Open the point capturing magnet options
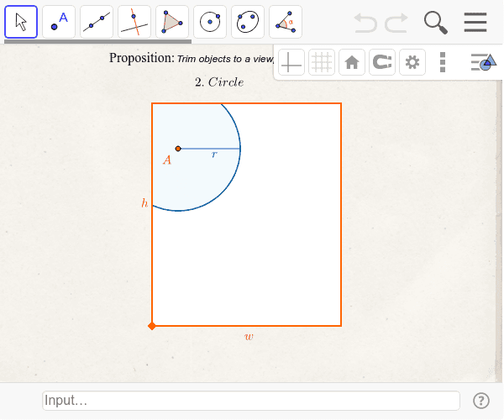This screenshot has height=420, width=504. 382,62
